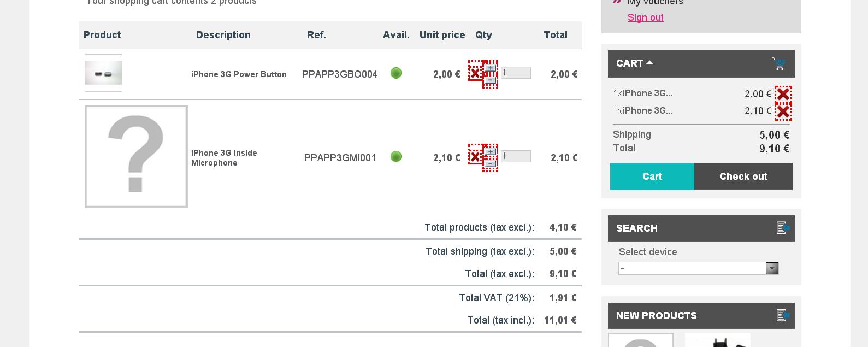Image resolution: width=868 pixels, height=347 pixels.
Task: Click the icon in NEW PRODUCTS header
Action: point(783,315)
